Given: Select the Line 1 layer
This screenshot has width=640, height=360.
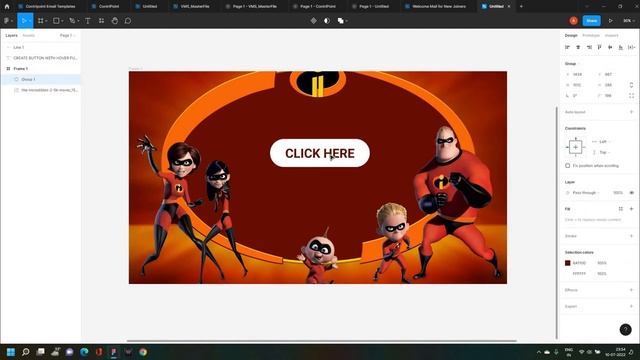Looking at the screenshot, I should click(40, 47).
